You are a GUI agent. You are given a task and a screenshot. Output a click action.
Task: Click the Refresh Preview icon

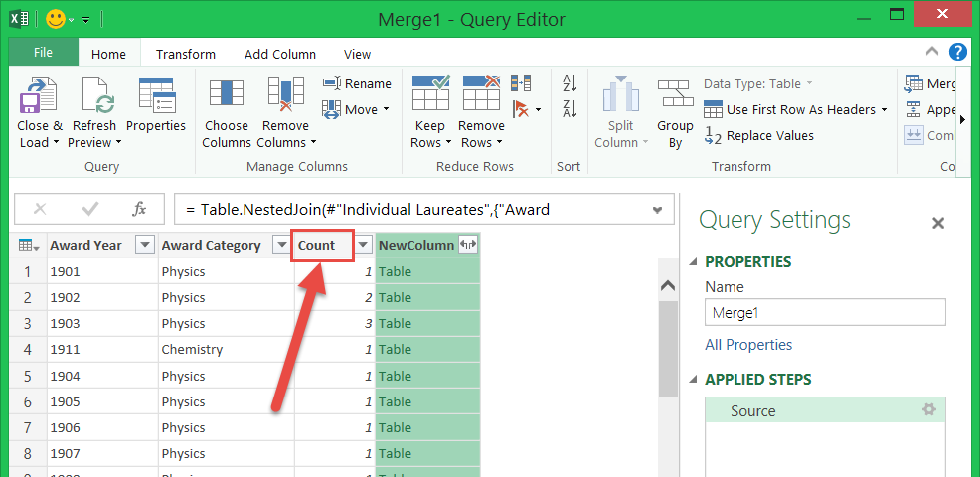pyautogui.click(x=94, y=97)
